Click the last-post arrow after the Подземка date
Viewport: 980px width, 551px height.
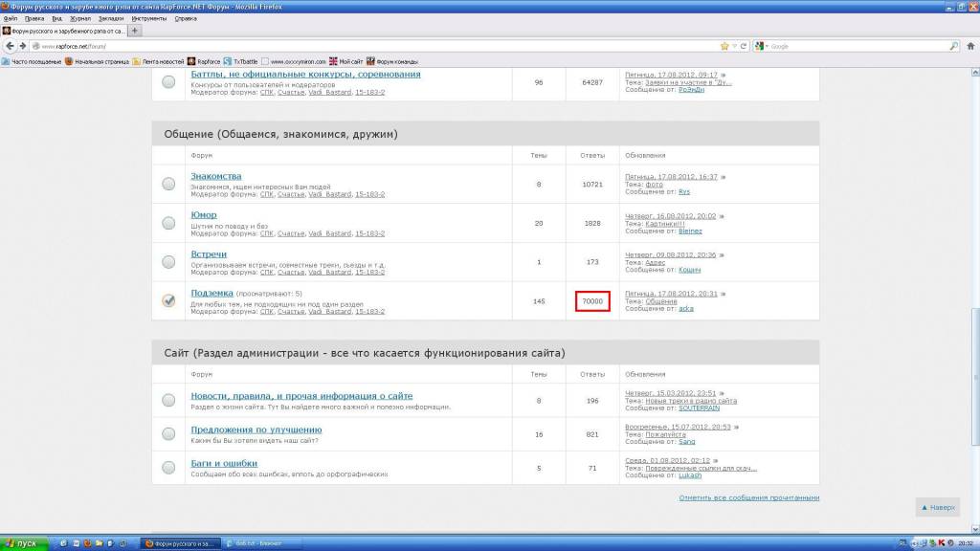[x=724, y=294]
